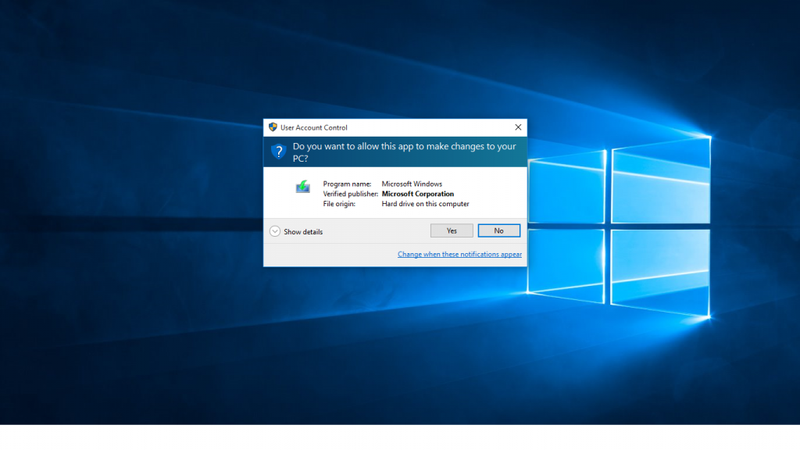Click the program installer icon with green arrow

(x=303, y=187)
